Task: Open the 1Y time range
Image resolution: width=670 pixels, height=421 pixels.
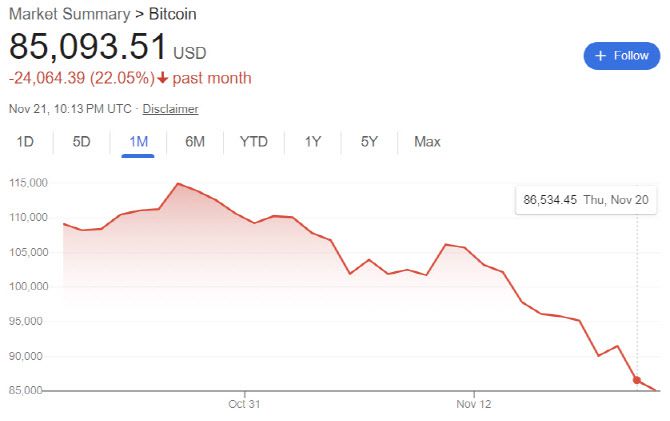Action: pyautogui.click(x=313, y=142)
